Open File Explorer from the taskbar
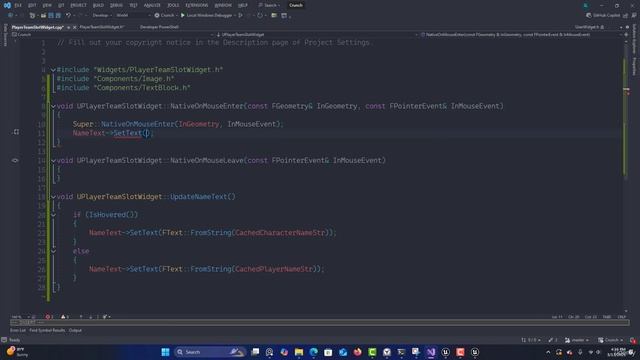The height and width of the screenshot is (360, 640). (299, 352)
